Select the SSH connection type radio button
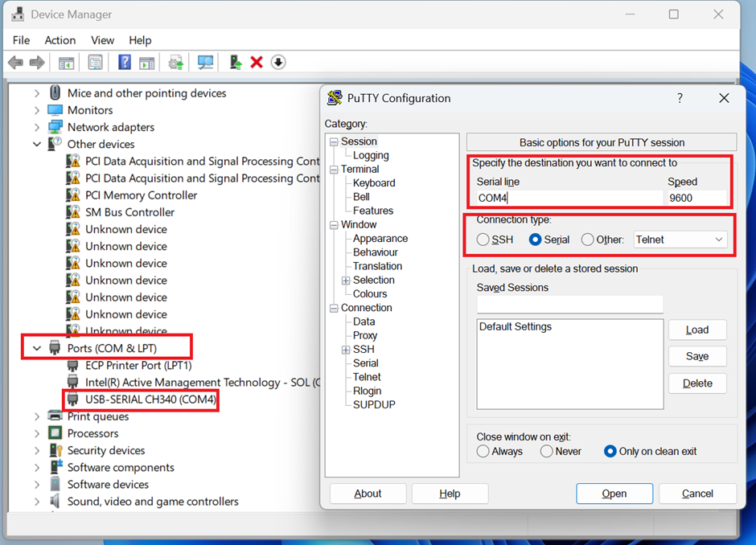 (483, 240)
